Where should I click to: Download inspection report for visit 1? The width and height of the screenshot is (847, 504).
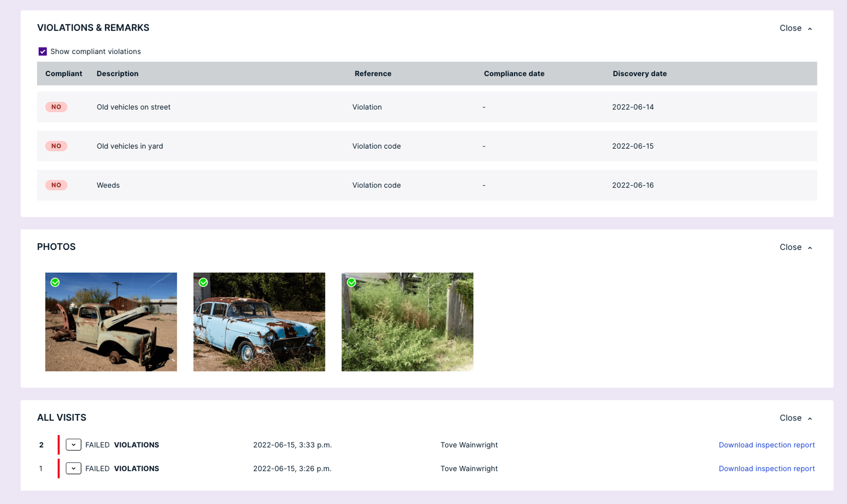click(x=766, y=469)
